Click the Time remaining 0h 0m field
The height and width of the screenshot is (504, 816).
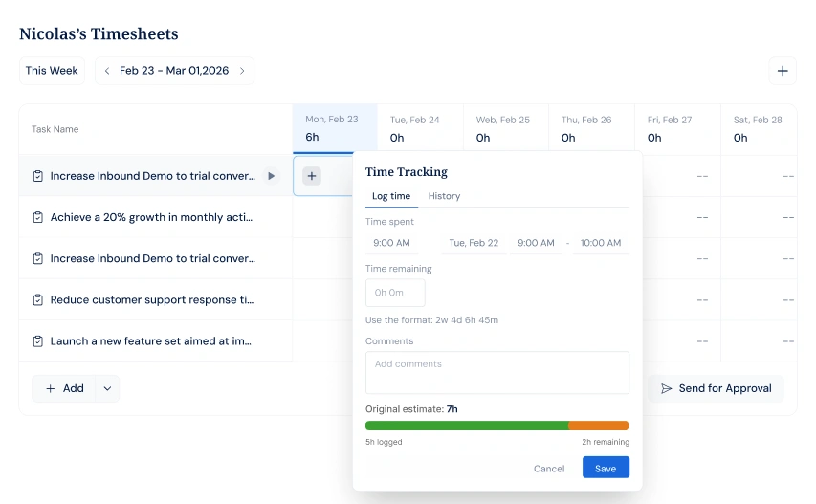(x=395, y=293)
